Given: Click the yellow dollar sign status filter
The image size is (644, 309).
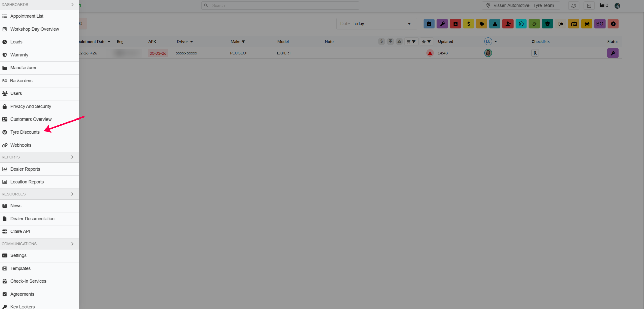Looking at the screenshot, I should tap(468, 24).
